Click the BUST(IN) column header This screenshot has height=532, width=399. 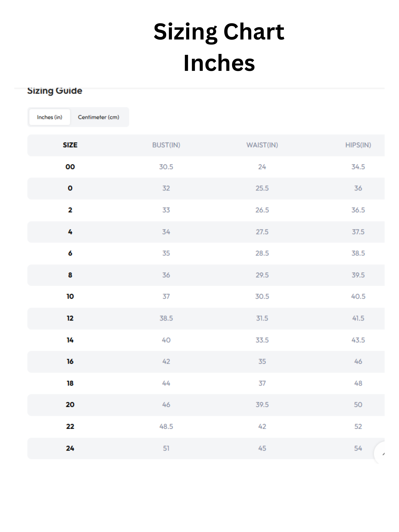166,145
